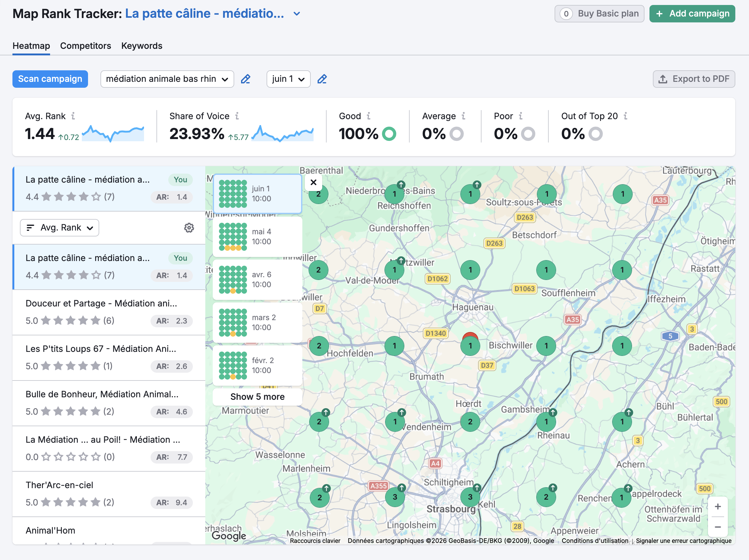Open the keyword dropdown médiation animale bas rhin

[167, 79]
